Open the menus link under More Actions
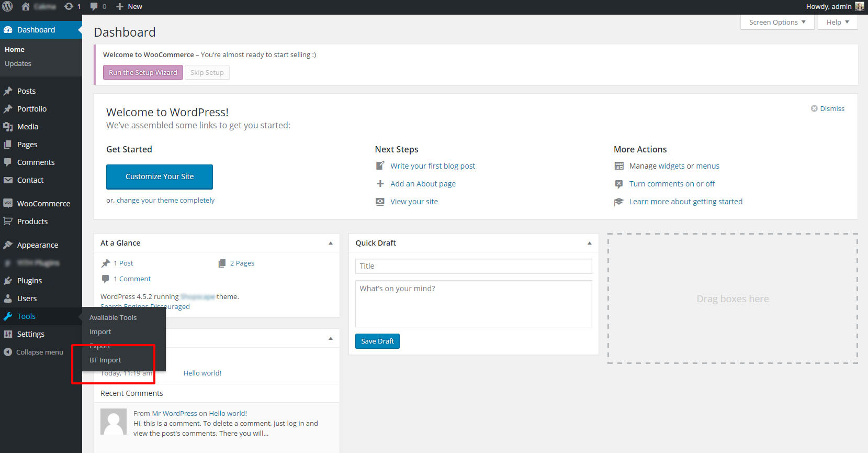This screenshot has height=453, width=868. tap(708, 166)
